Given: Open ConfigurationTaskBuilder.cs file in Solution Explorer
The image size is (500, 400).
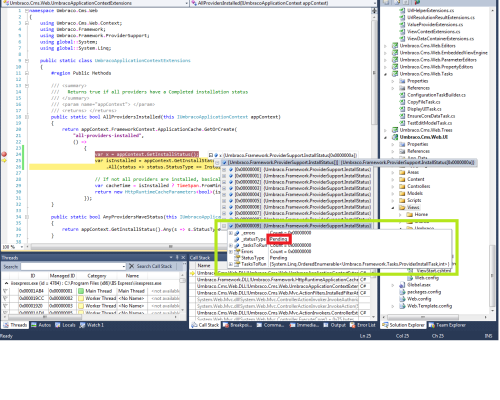Looking at the screenshot, I should (x=433, y=95).
